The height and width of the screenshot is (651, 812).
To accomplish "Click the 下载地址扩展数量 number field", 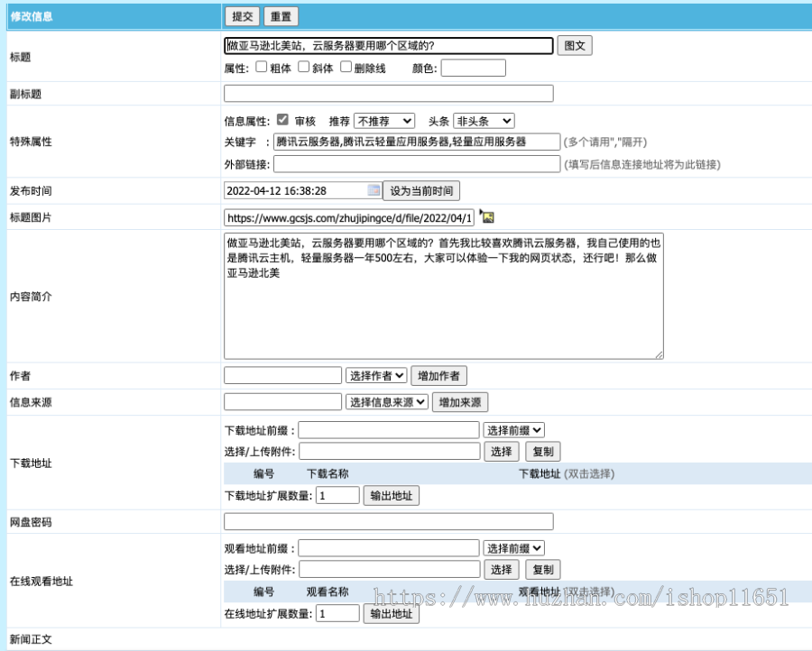I will coord(337,495).
